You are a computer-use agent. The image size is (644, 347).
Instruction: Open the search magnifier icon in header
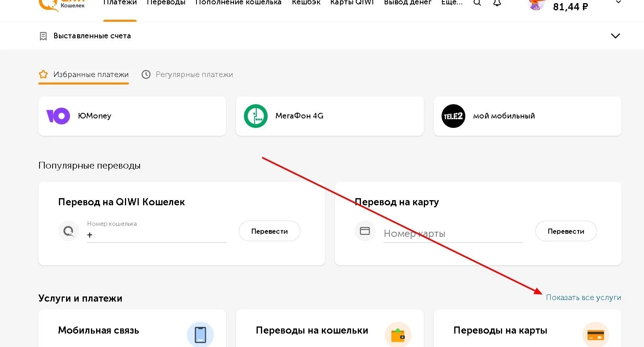pyautogui.click(x=477, y=3)
